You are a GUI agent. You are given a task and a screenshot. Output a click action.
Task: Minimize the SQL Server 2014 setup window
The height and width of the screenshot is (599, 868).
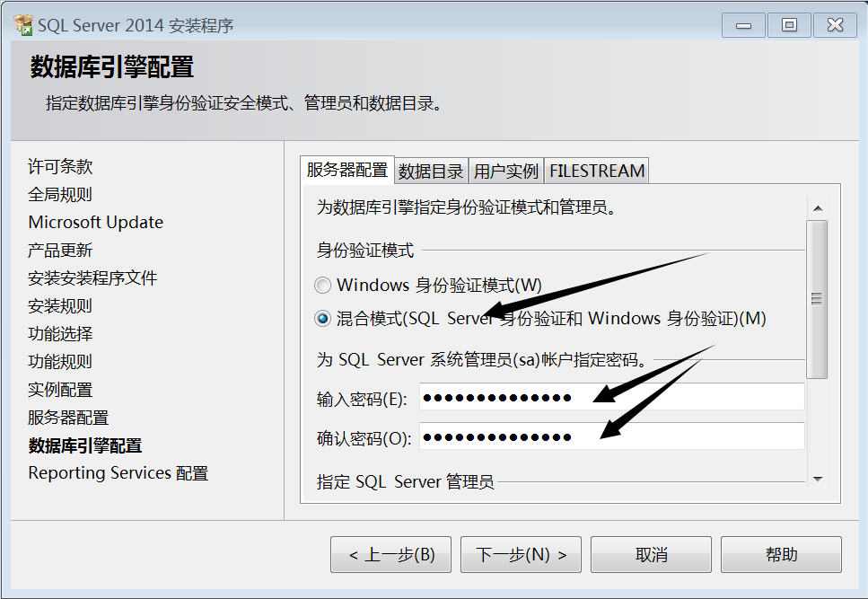(x=743, y=25)
